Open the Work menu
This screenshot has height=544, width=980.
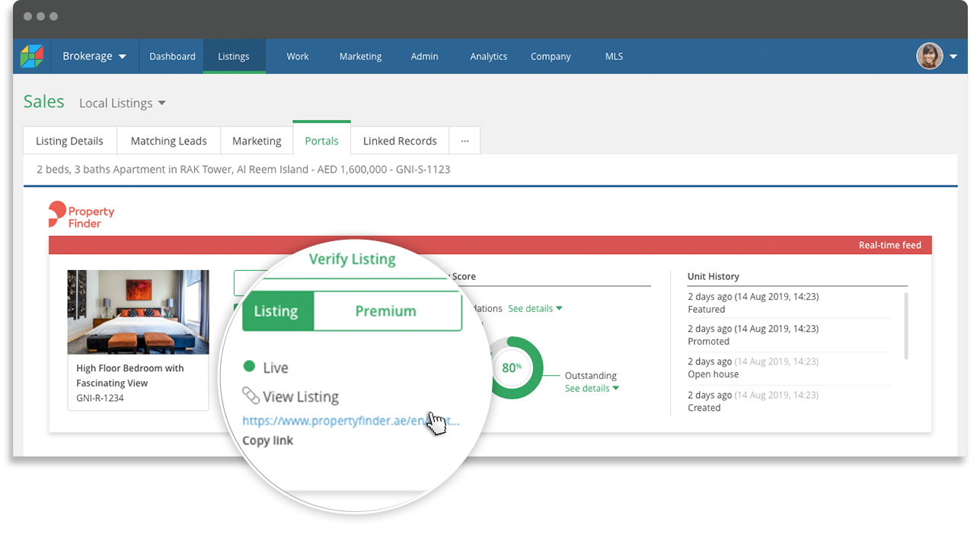click(x=298, y=56)
